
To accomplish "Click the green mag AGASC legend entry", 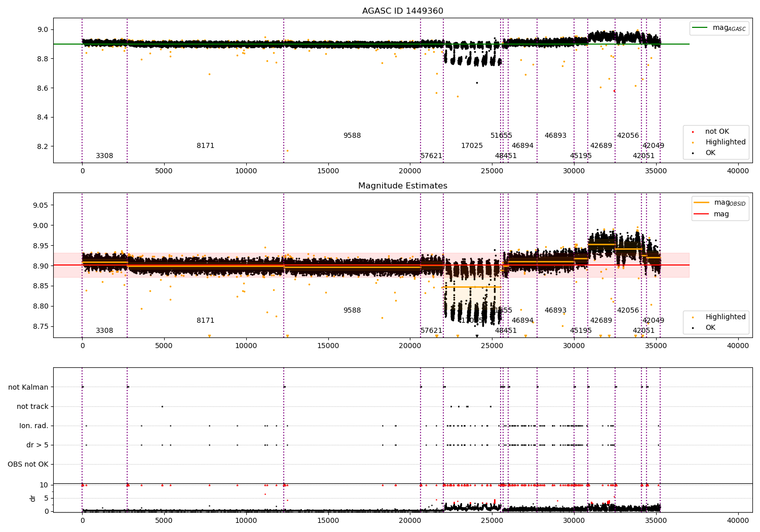I will pos(719,28).
